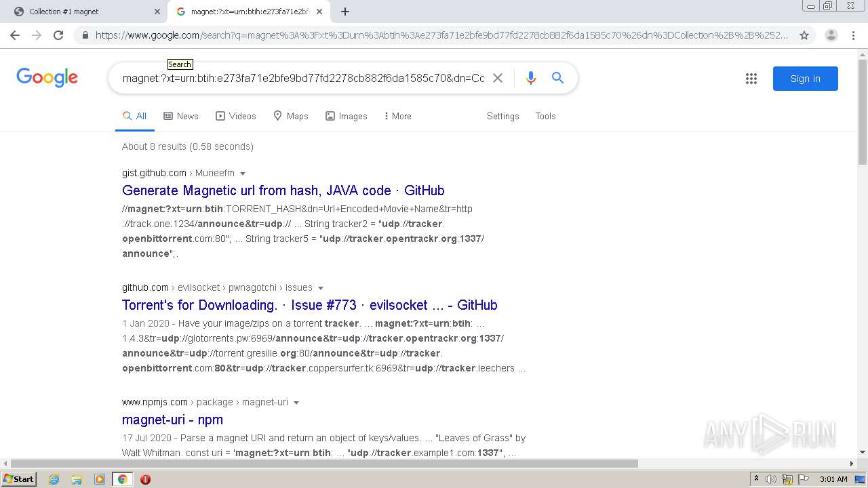The image size is (868, 488).
Task: Start voice search with microphone icon
Action: click(531, 78)
